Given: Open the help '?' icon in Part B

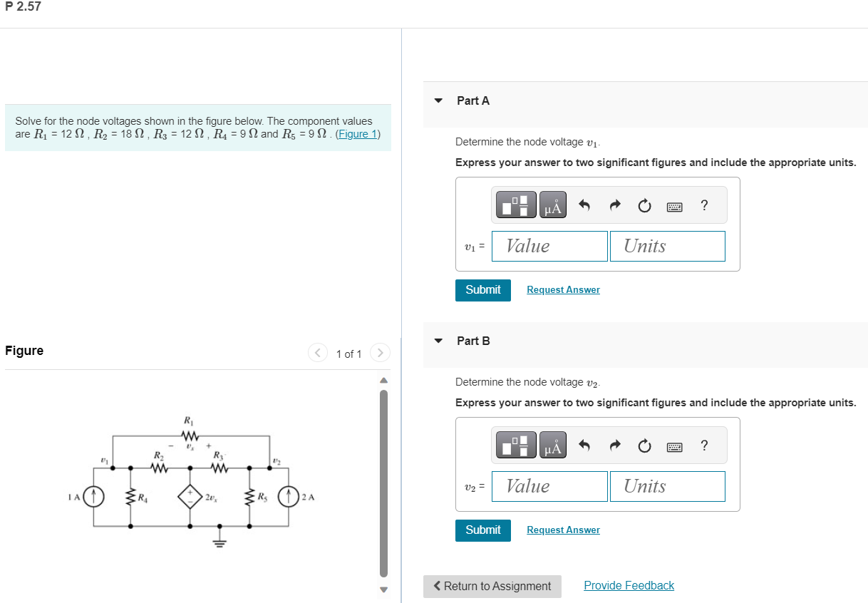Looking at the screenshot, I should tap(704, 445).
